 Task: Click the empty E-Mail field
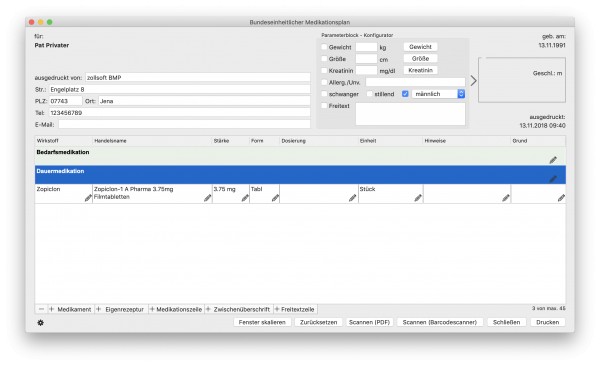184,124
